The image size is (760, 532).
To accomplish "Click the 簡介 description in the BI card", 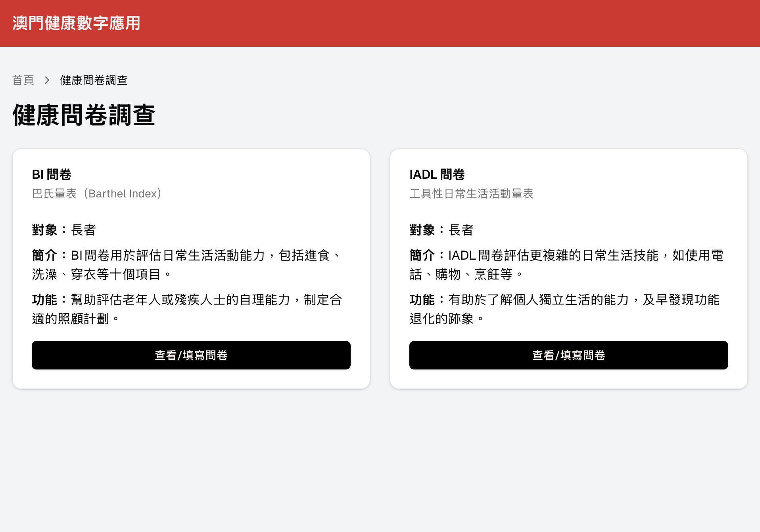I will click(186, 264).
